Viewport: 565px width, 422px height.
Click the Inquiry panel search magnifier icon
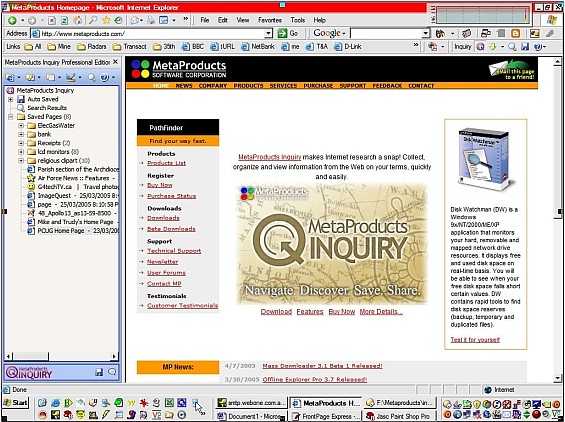click(x=92, y=77)
